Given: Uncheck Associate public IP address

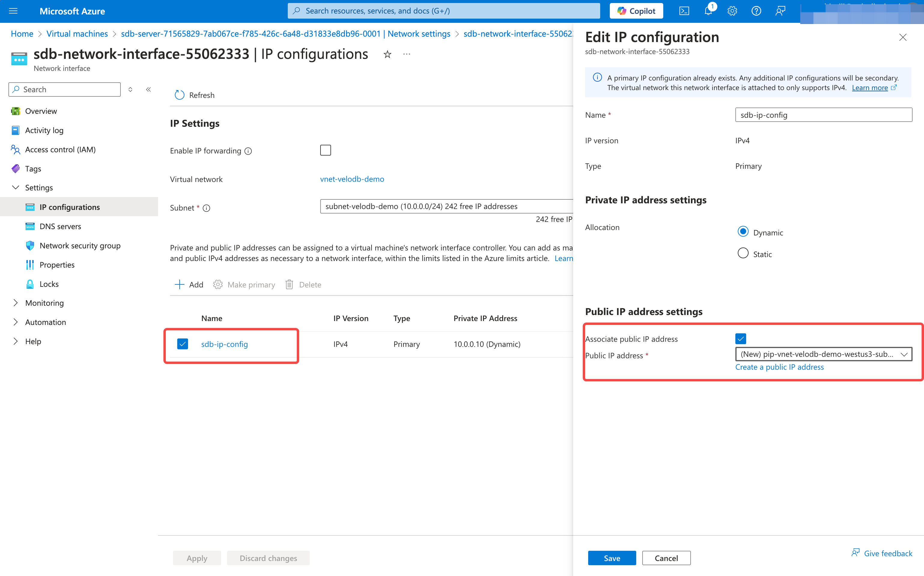Looking at the screenshot, I should pos(740,339).
